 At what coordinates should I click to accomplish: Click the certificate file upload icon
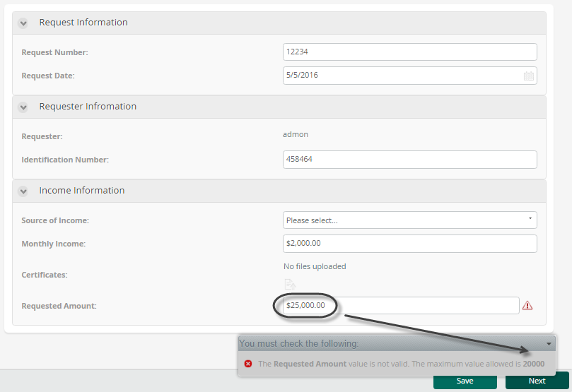[x=290, y=284]
